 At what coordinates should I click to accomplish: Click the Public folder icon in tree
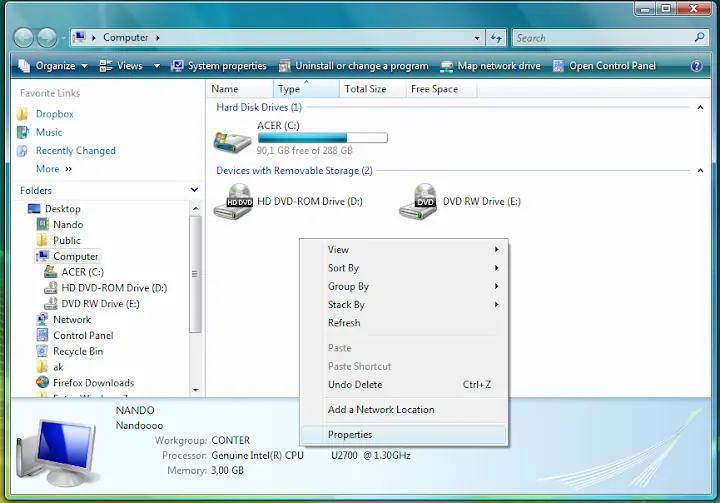42,240
